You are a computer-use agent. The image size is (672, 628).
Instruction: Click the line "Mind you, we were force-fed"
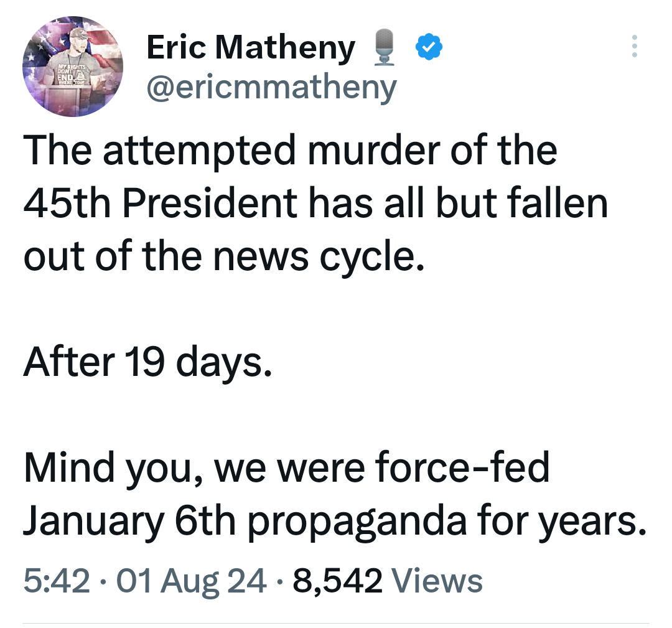[x=286, y=469]
